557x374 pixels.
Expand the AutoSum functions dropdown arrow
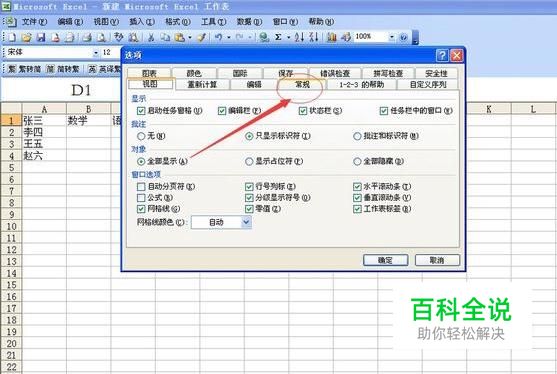tap(289, 37)
